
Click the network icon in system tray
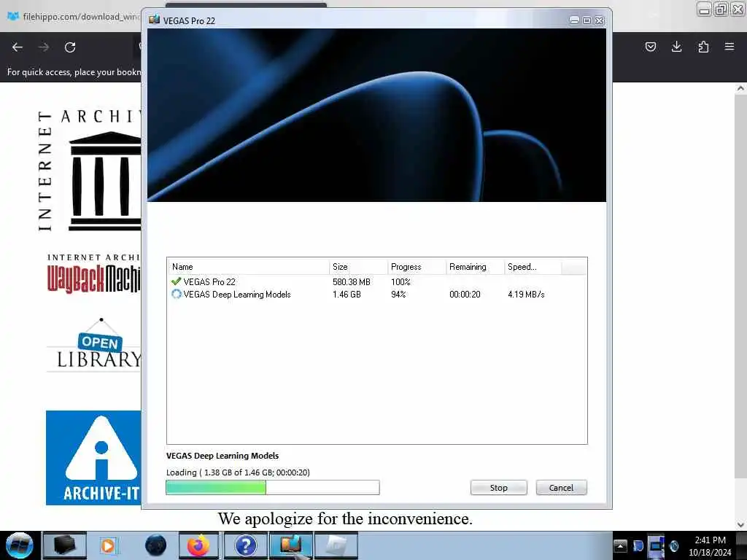pos(656,545)
